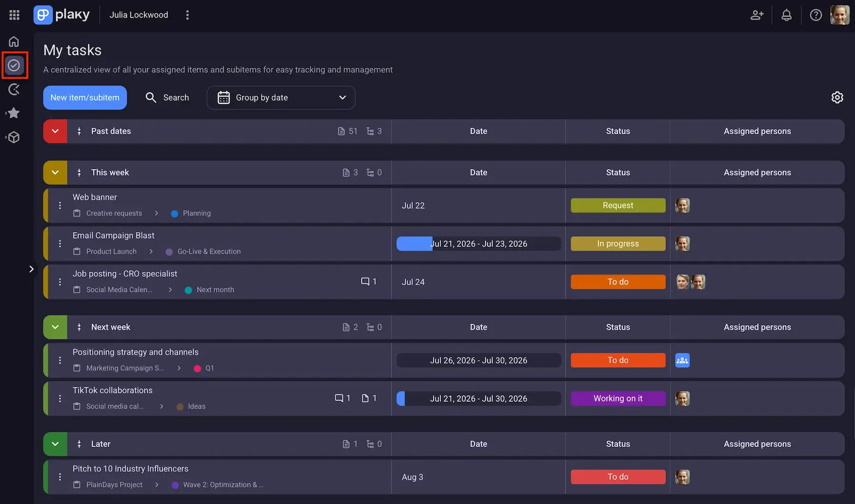Open Job posting row options menu

pyautogui.click(x=60, y=282)
